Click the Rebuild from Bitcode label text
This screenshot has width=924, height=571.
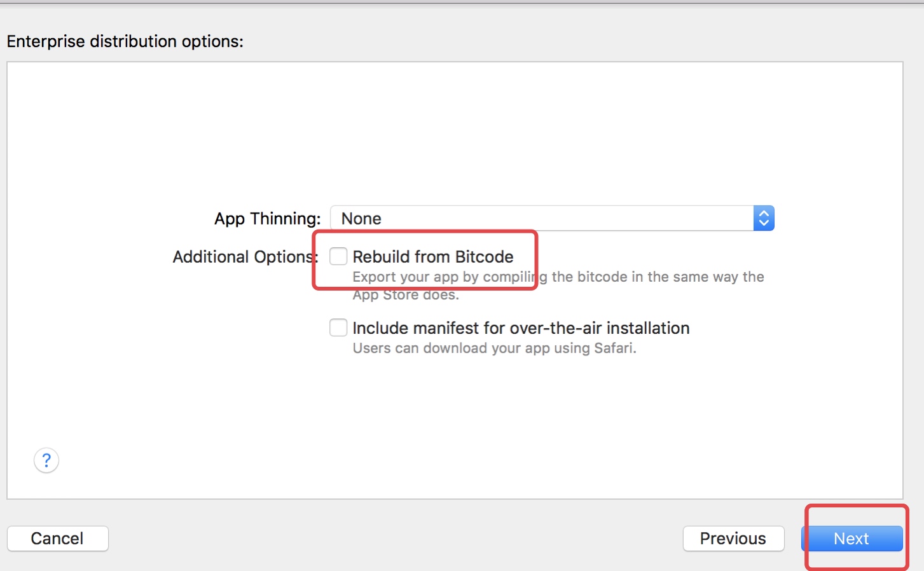tap(432, 257)
